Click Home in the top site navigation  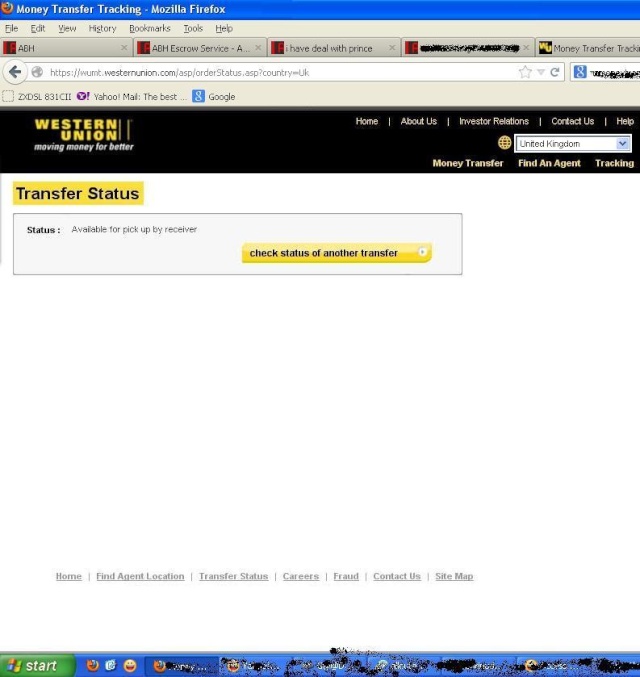(x=367, y=121)
